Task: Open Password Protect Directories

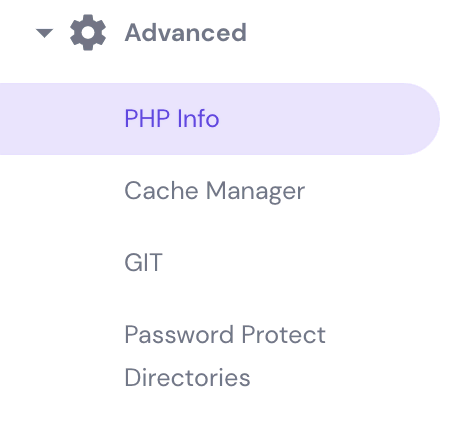Action: coord(225,356)
